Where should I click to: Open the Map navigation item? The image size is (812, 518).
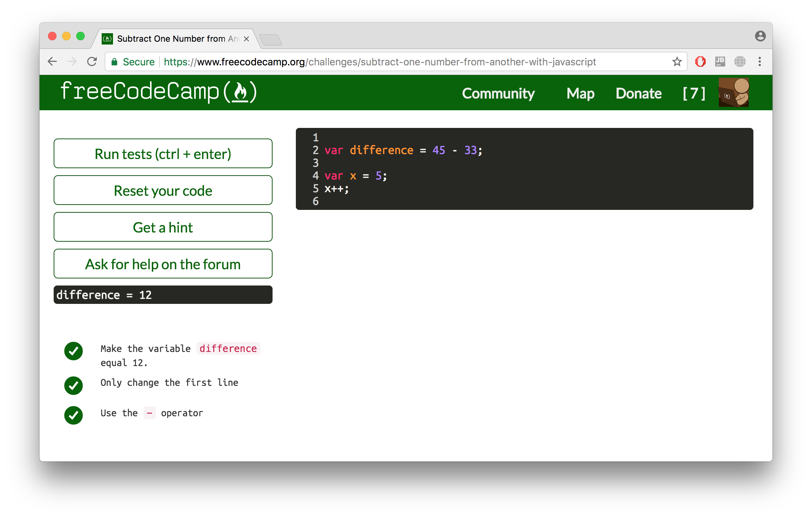tap(580, 93)
